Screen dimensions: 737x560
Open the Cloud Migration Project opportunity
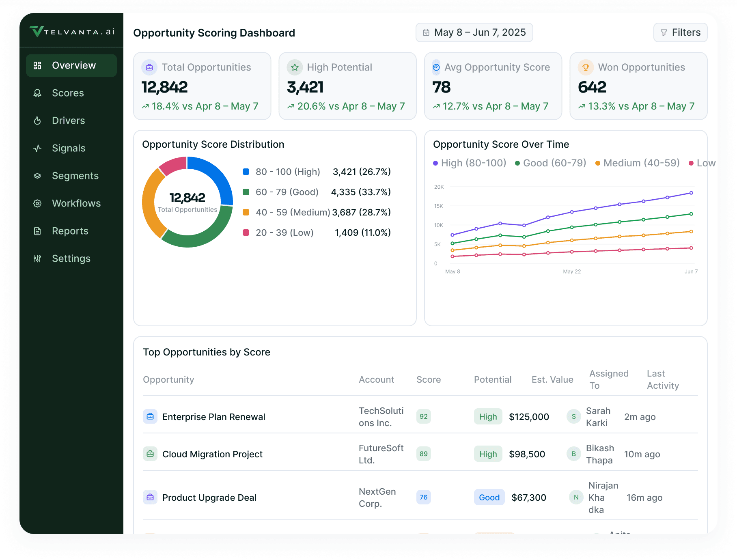pos(212,454)
